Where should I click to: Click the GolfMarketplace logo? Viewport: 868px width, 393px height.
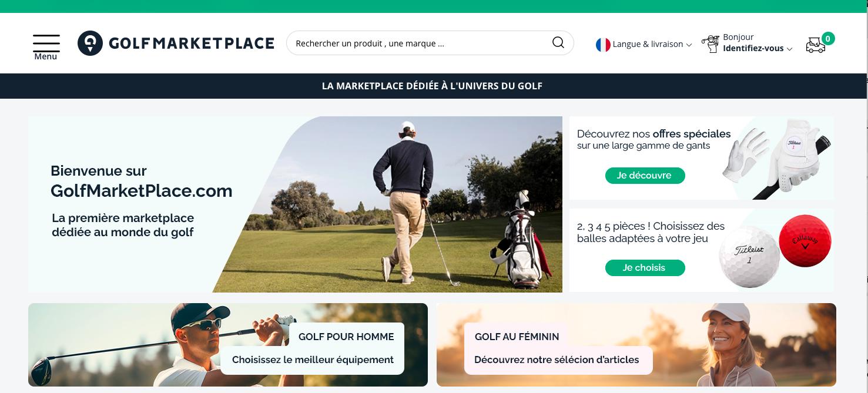pos(176,43)
